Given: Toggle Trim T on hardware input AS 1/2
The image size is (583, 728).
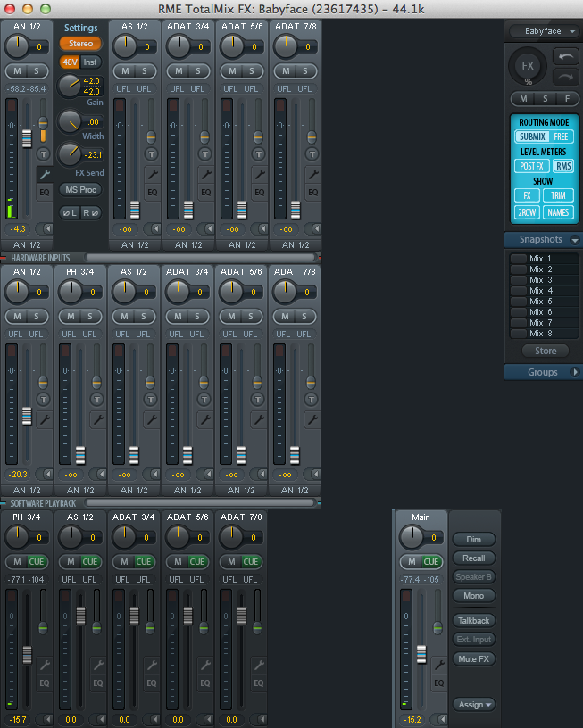Looking at the screenshot, I should pos(151,153).
